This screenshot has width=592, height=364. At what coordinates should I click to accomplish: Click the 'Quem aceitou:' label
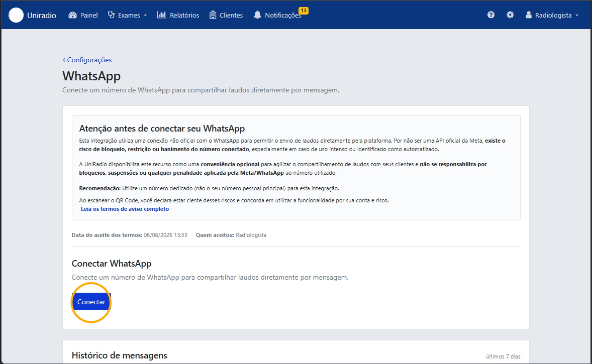[215, 235]
